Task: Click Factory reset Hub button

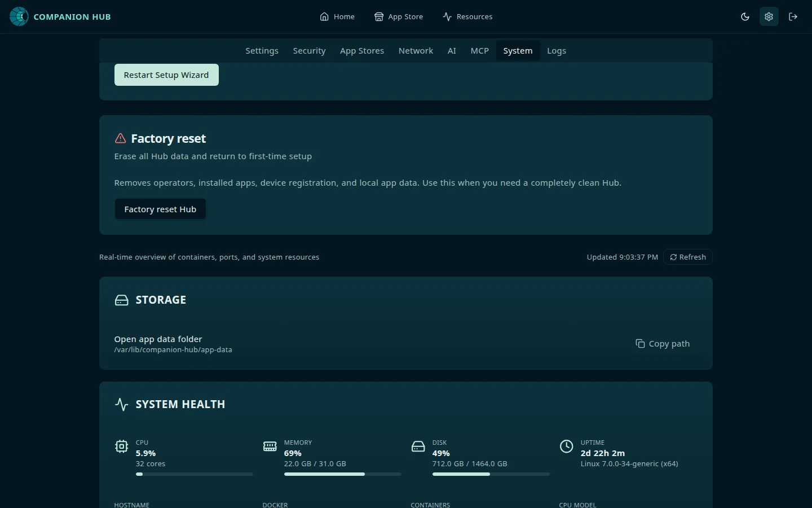Action: (x=160, y=209)
